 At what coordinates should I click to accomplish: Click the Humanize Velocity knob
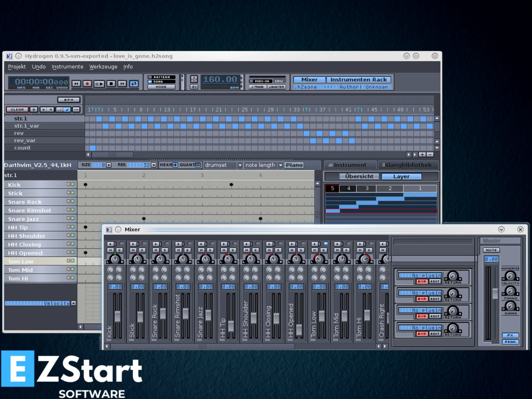510,275
